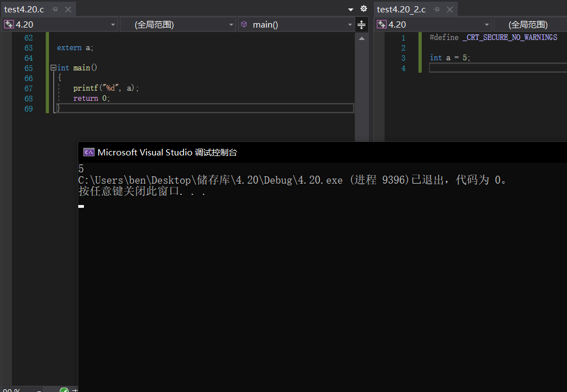Click the 'return 0;' code line

pyautogui.click(x=91, y=99)
